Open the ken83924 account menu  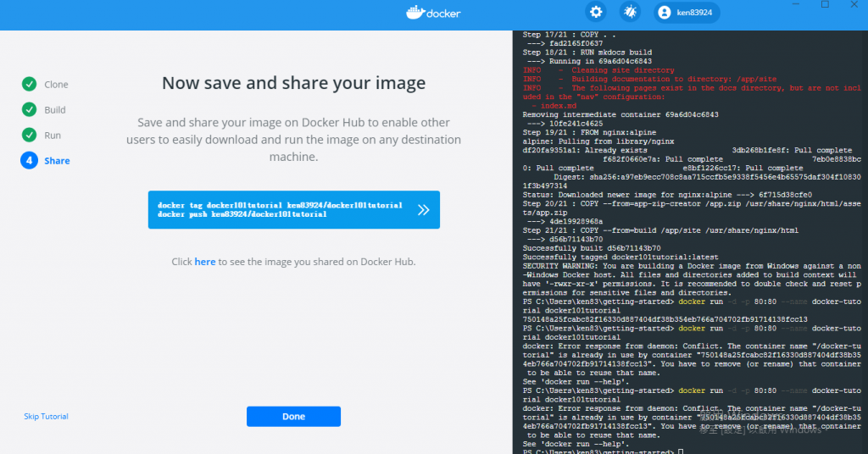tap(687, 12)
